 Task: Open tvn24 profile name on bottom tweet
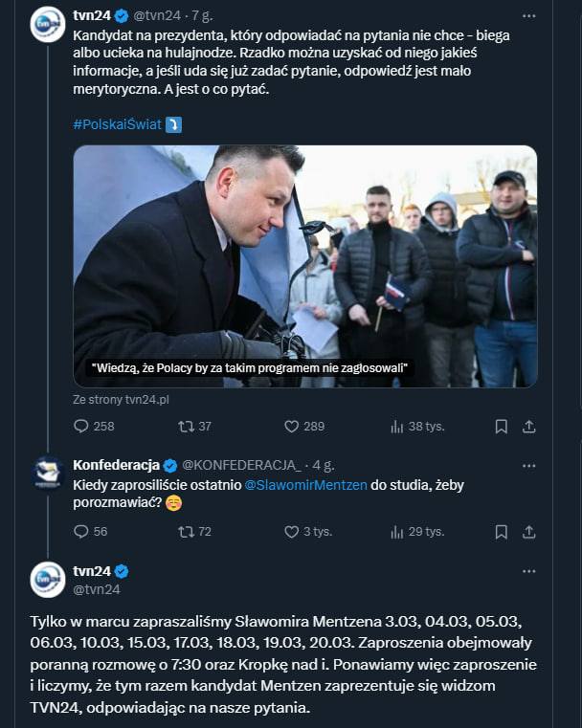point(92,571)
